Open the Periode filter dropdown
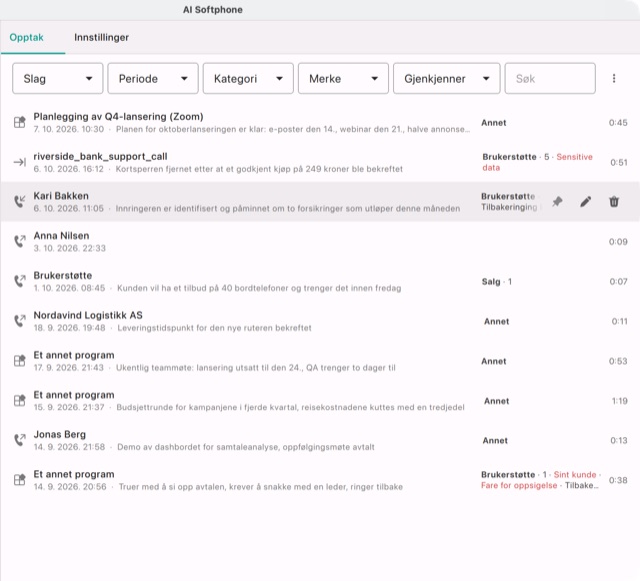Viewport: 640px width, 581px height. pyautogui.click(x=153, y=78)
